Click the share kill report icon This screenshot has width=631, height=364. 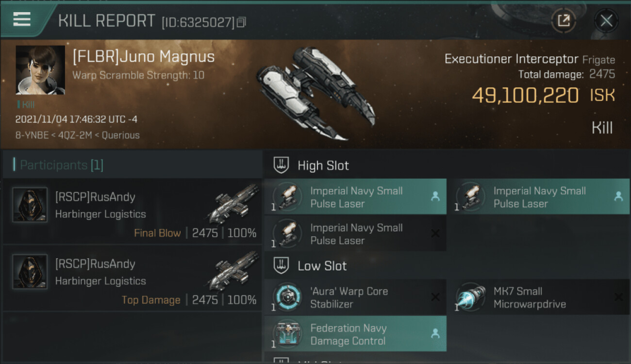(x=564, y=20)
